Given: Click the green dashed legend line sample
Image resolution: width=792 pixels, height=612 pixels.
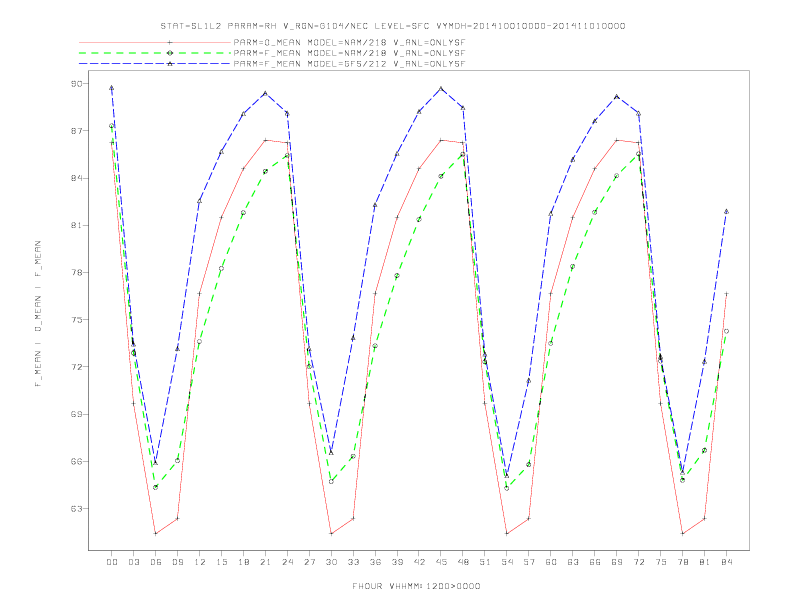Looking at the screenshot, I should [x=155, y=53].
